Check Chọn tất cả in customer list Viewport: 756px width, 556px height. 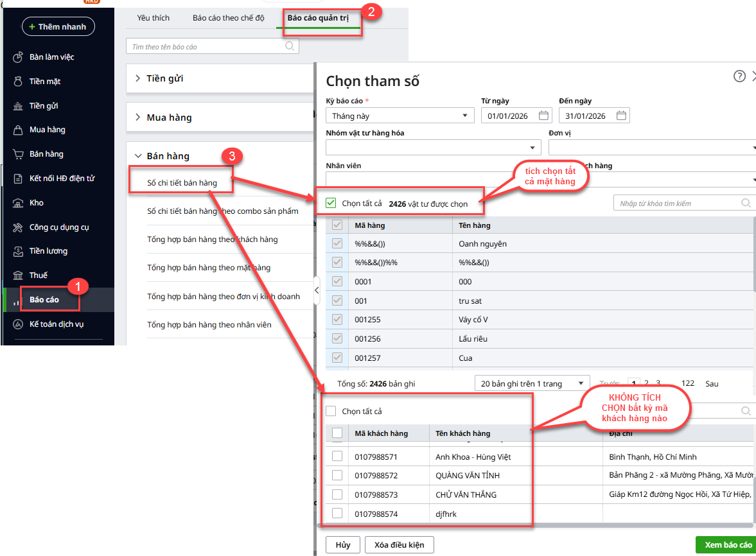tap(331, 411)
